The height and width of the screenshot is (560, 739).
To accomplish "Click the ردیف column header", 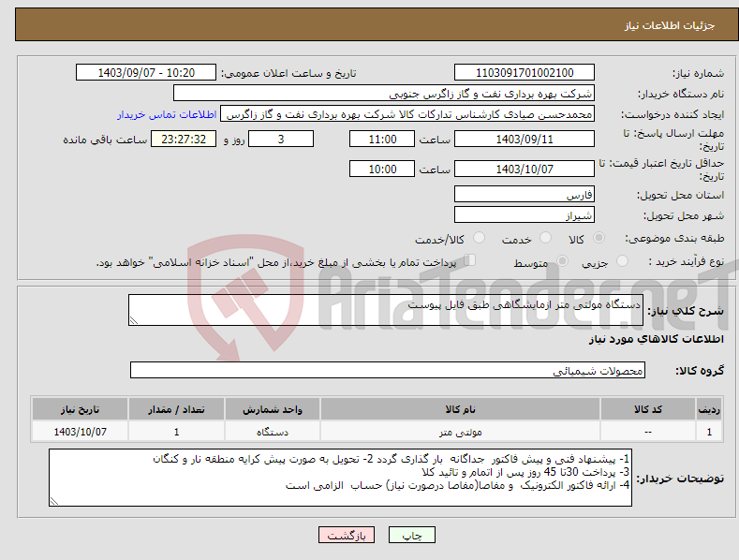I will (709, 409).
